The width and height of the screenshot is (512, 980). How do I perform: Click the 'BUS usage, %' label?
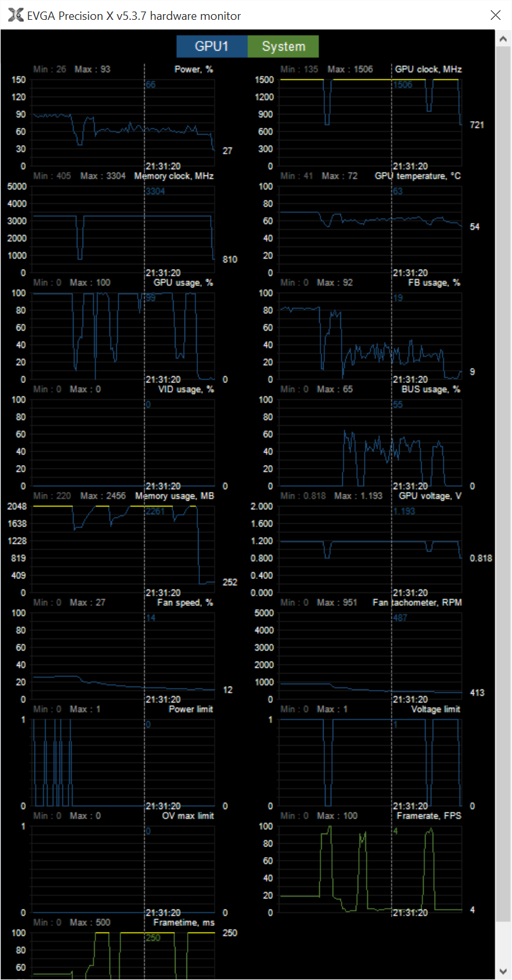coord(433,389)
